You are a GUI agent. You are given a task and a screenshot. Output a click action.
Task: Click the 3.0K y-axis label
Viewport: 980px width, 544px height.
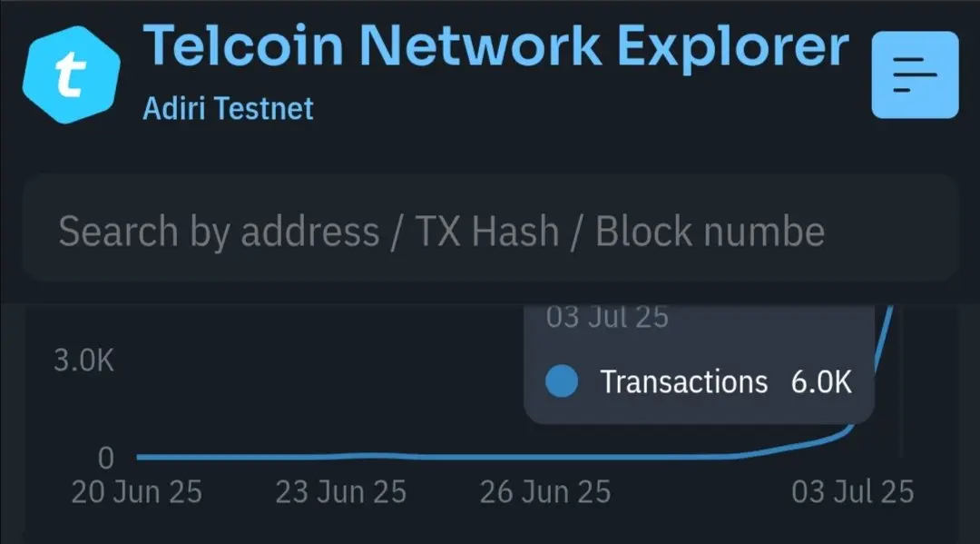pyautogui.click(x=83, y=361)
